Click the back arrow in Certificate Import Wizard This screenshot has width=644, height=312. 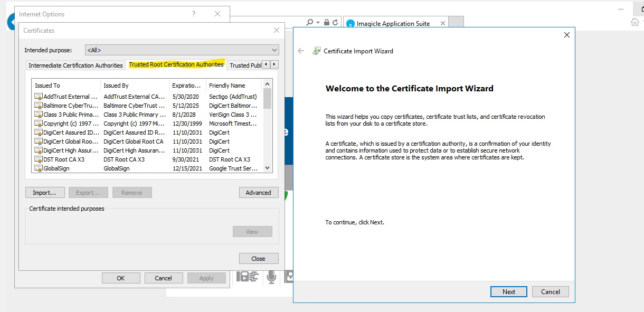(x=301, y=51)
